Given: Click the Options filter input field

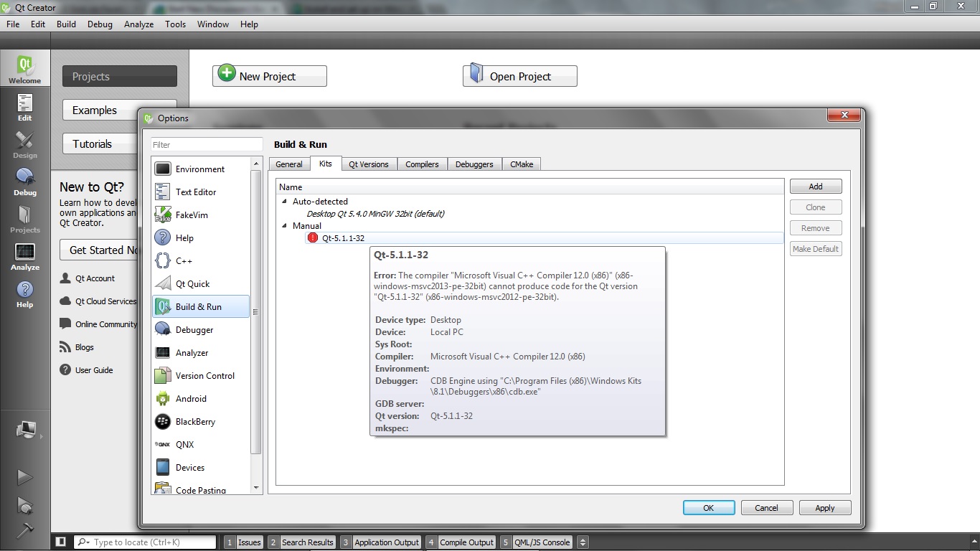Looking at the screenshot, I should (x=207, y=144).
